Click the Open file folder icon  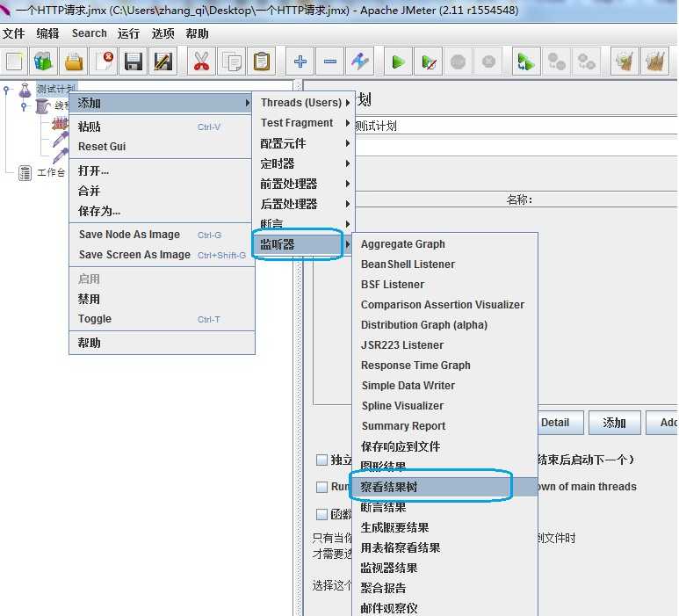tap(74, 62)
